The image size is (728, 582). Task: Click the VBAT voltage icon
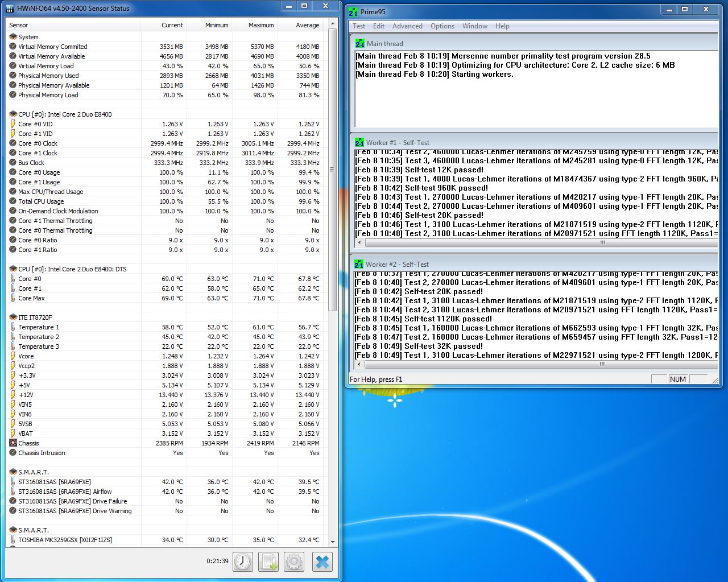point(13,433)
